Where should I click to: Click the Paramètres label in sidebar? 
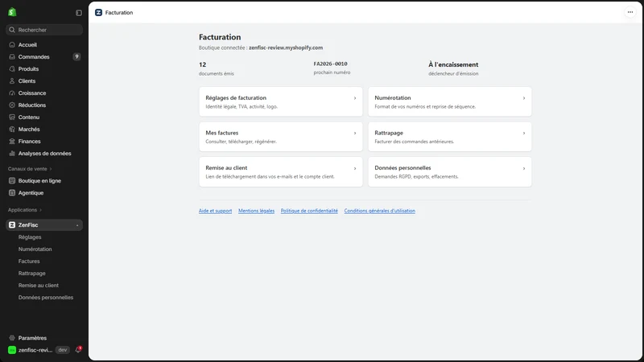click(32, 338)
